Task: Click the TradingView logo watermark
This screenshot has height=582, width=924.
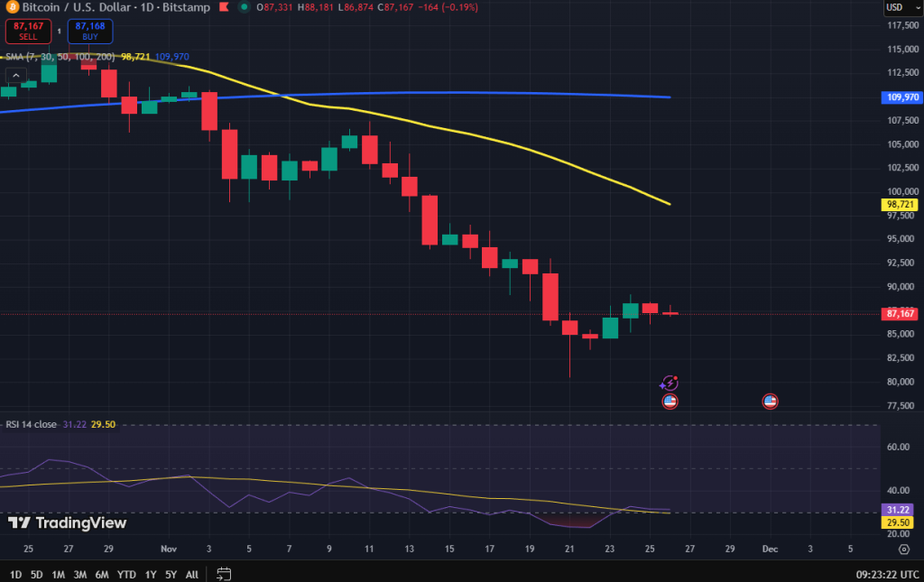Action: pos(68,523)
